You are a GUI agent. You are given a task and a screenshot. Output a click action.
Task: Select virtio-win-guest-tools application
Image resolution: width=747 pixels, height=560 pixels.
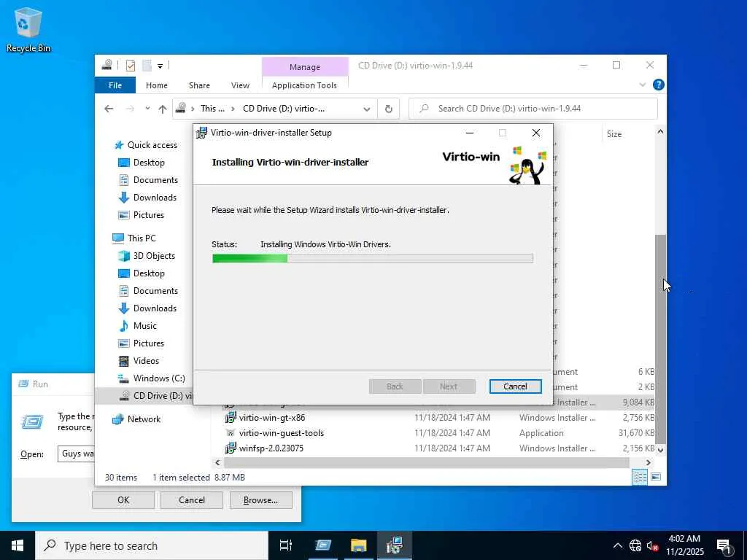(x=281, y=433)
